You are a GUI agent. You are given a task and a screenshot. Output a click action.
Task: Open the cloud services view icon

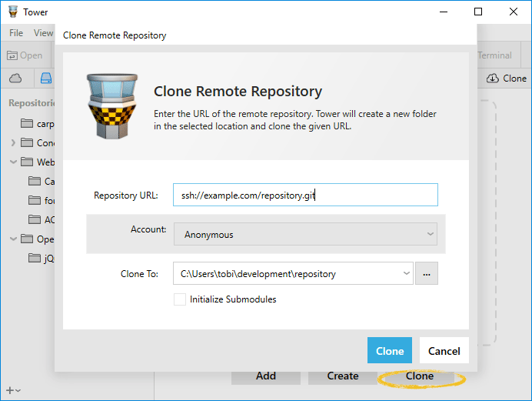pos(16,79)
